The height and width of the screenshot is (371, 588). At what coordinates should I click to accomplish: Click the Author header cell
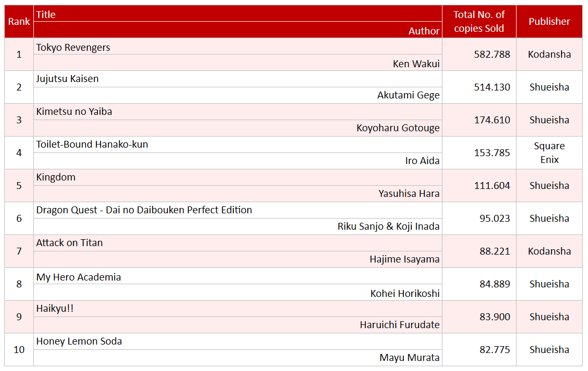[238, 30]
